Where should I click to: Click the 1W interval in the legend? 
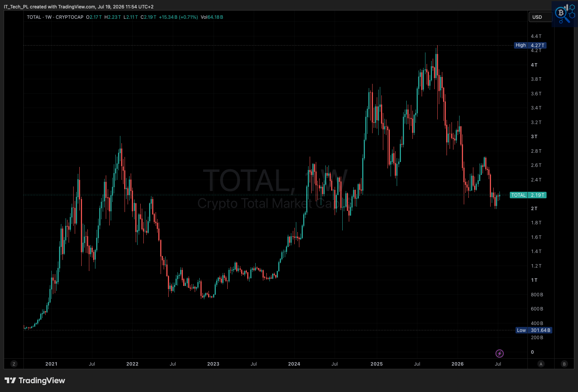tap(48, 17)
